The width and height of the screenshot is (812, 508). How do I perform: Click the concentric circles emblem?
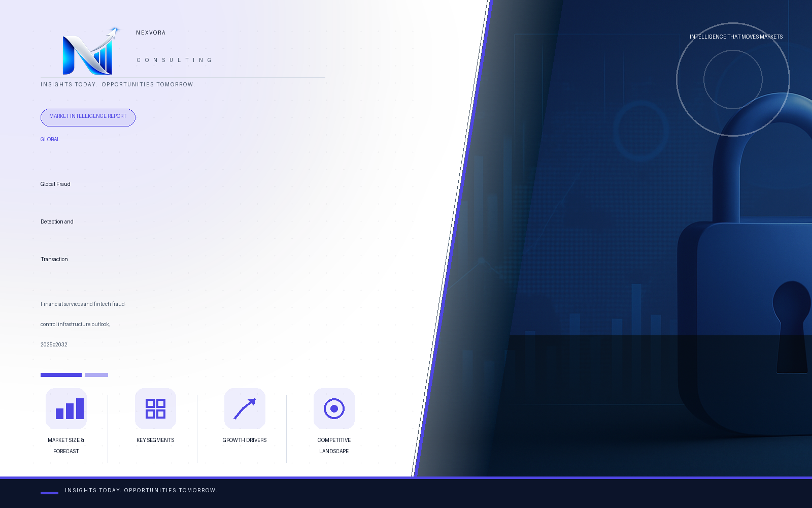click(733, 79)
